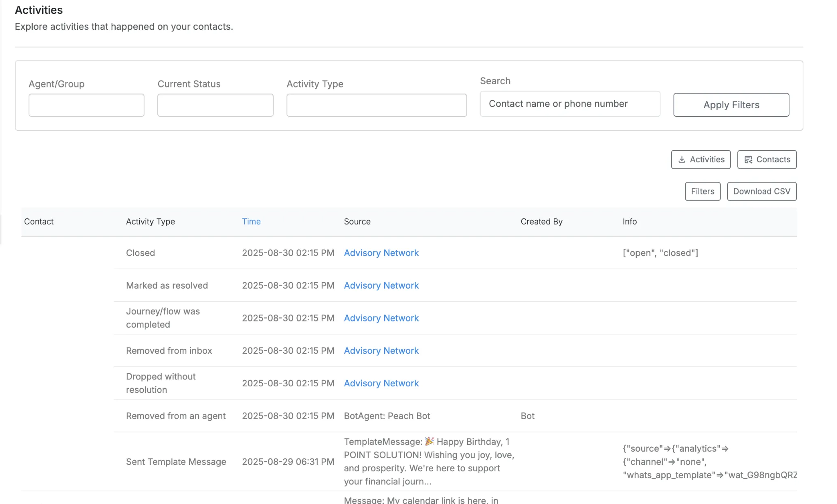Click the Bot value under Created By
This screenshot has width=837, height=504.
point(527,416)
